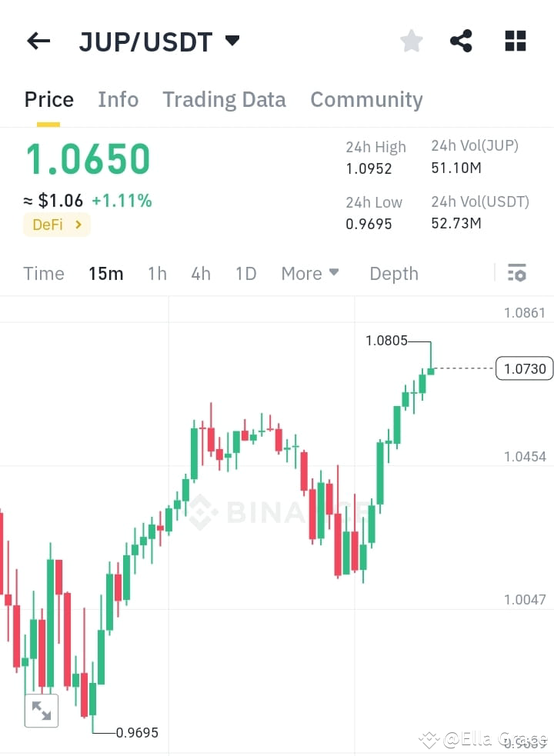
Task: Expand chart to fullscreen
Action: tap(42, 711)
